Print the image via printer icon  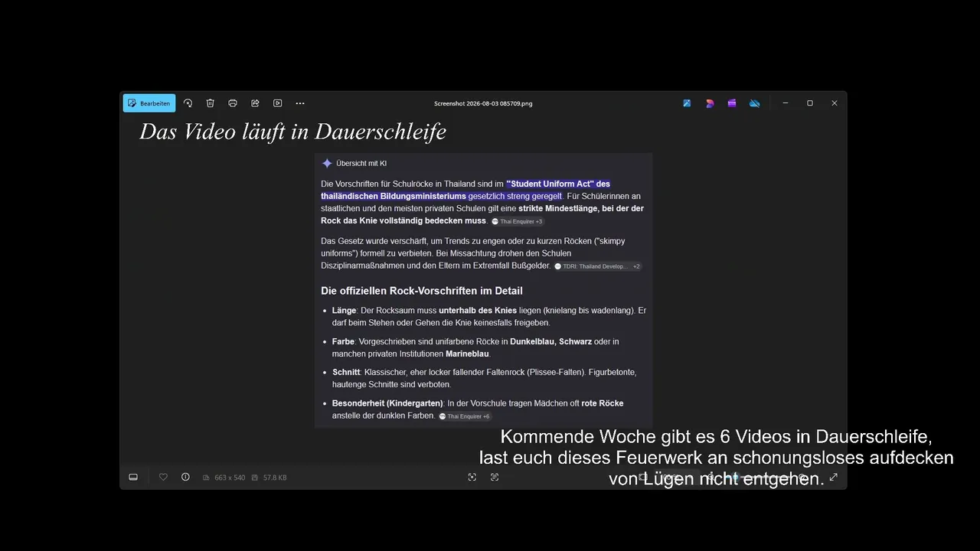pos(233,103)
